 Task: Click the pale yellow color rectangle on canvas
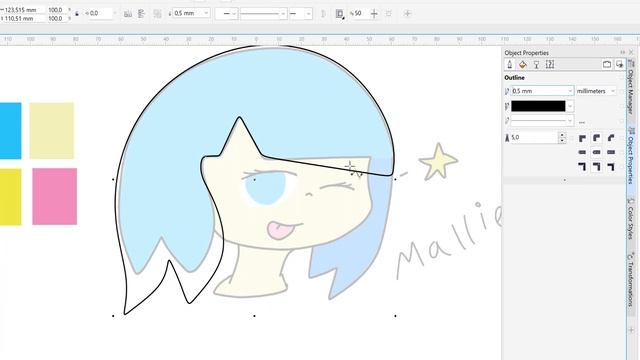(x=52, y=131)
